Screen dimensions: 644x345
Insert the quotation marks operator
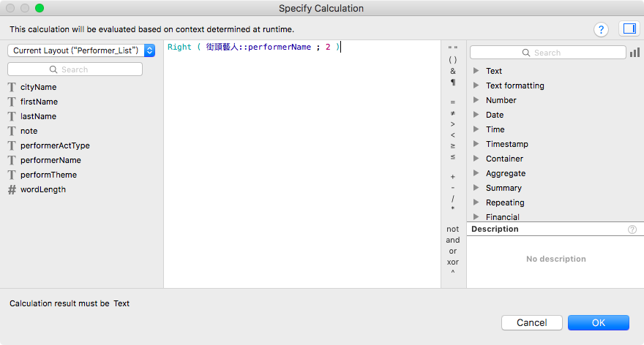tap(452, 48)
